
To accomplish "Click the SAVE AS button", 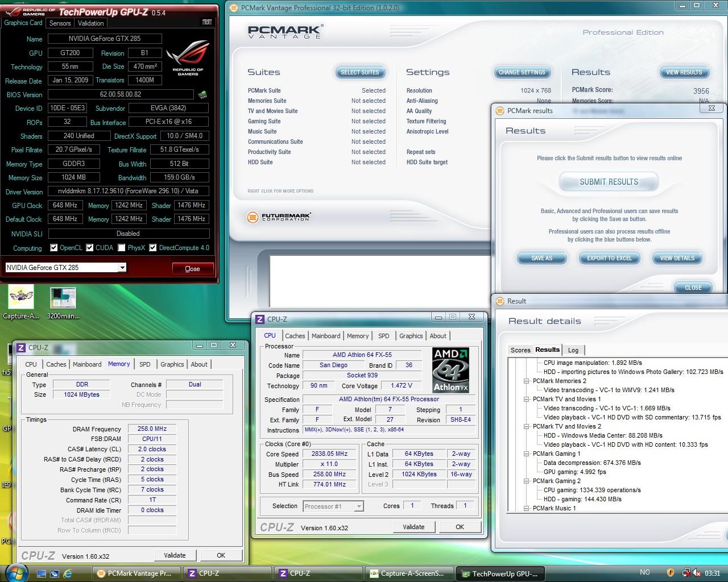I will click(541, 258).
